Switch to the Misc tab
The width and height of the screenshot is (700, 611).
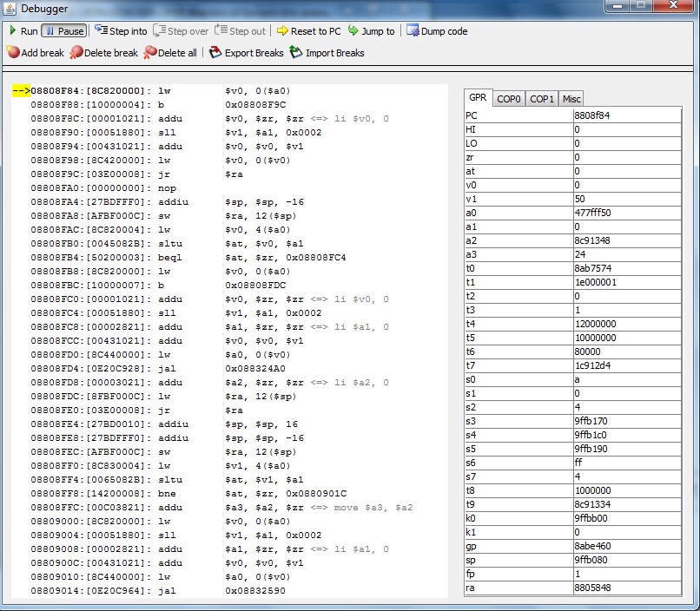point(571,99)
